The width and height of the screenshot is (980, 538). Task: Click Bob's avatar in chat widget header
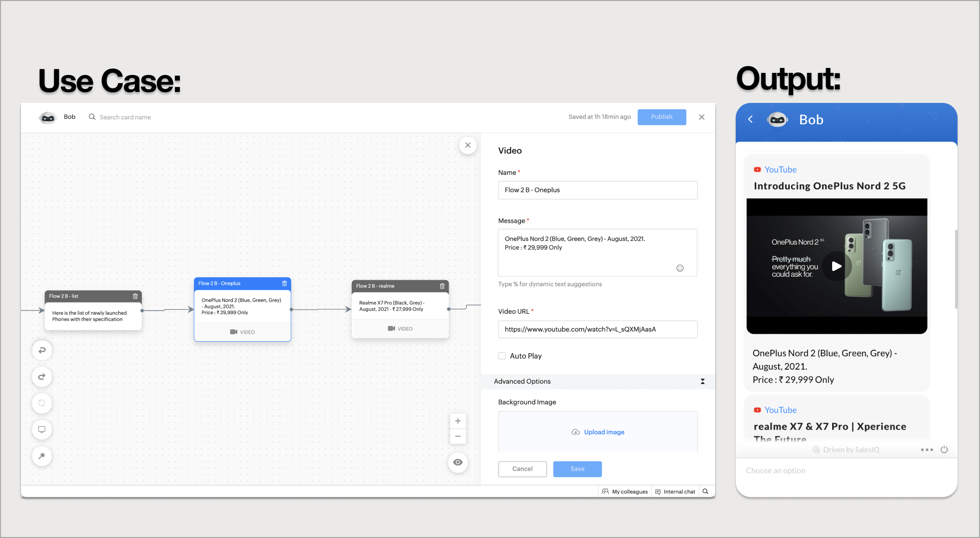pos(777,120)
